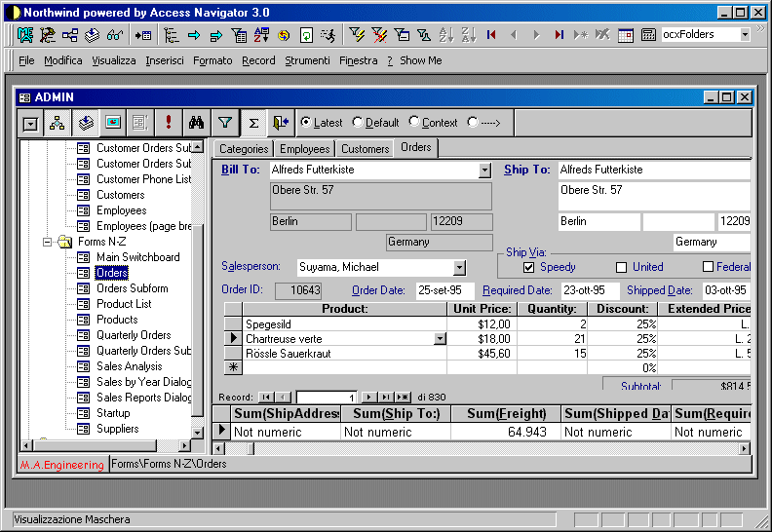Click the calculator icon in top toolbar

648,35
